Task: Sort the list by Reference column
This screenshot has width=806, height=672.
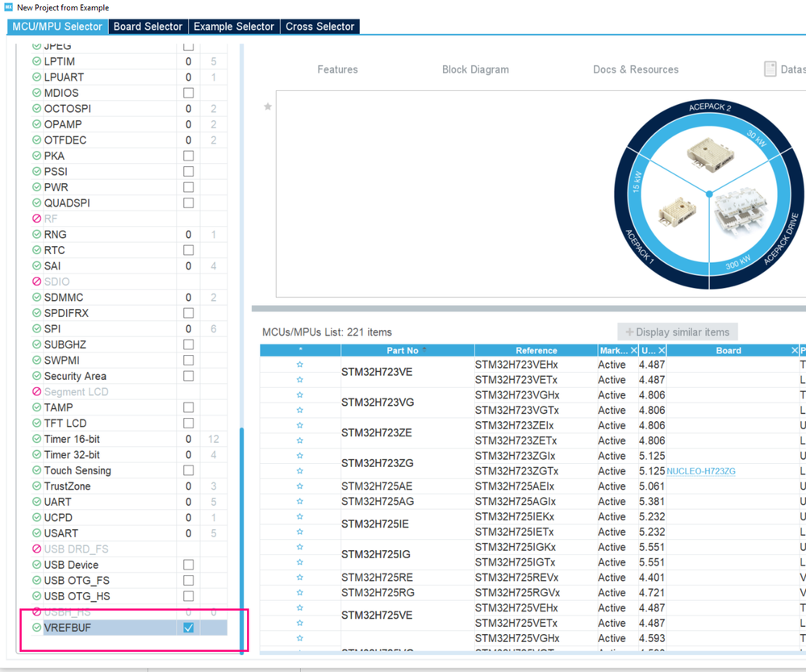Action: pyautogui.click(x=537, y=350)
